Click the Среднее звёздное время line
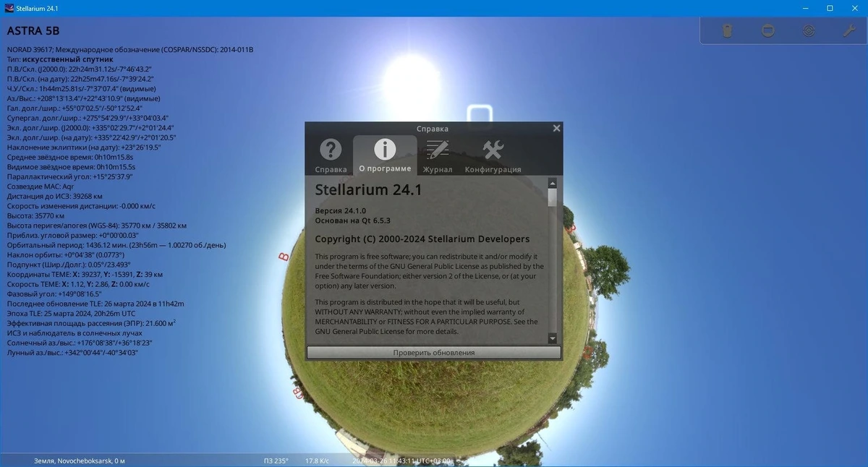 (x=70, y=157)
